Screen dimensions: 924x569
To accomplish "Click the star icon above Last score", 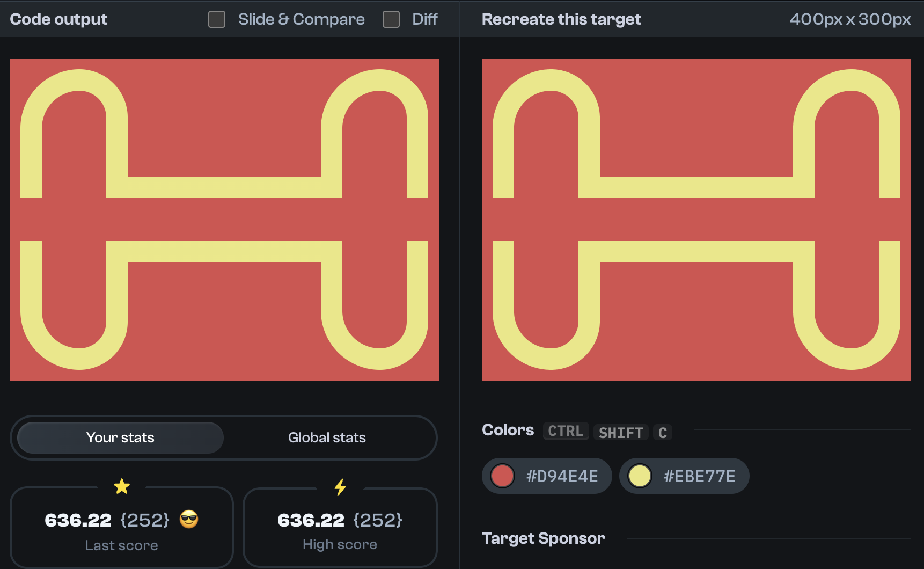I will [x=122, y=486].
